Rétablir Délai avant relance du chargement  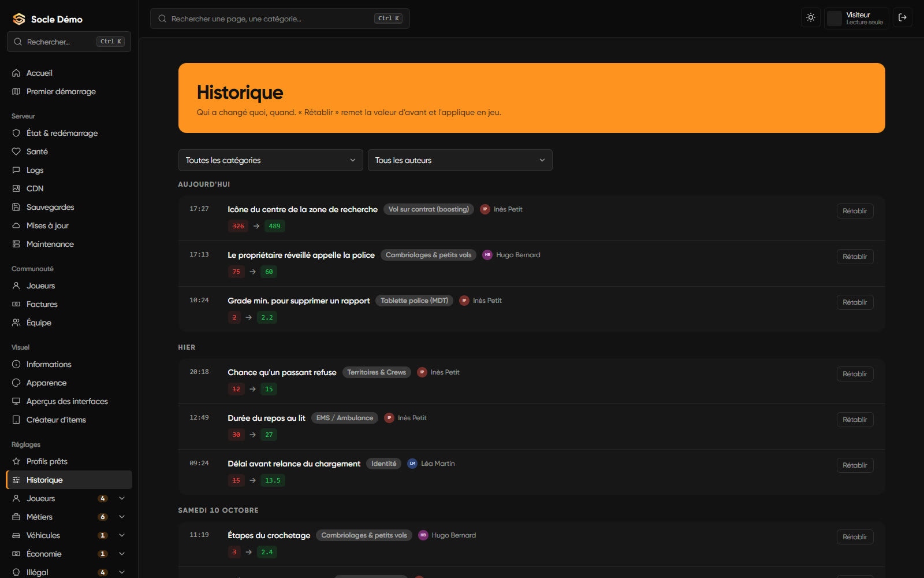pos(855,465)
